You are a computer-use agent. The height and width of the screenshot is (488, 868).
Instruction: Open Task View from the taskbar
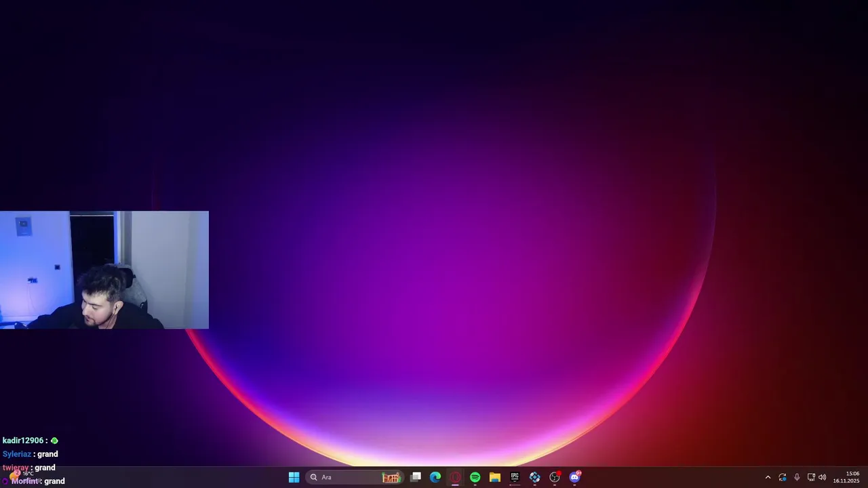[416, 477]
